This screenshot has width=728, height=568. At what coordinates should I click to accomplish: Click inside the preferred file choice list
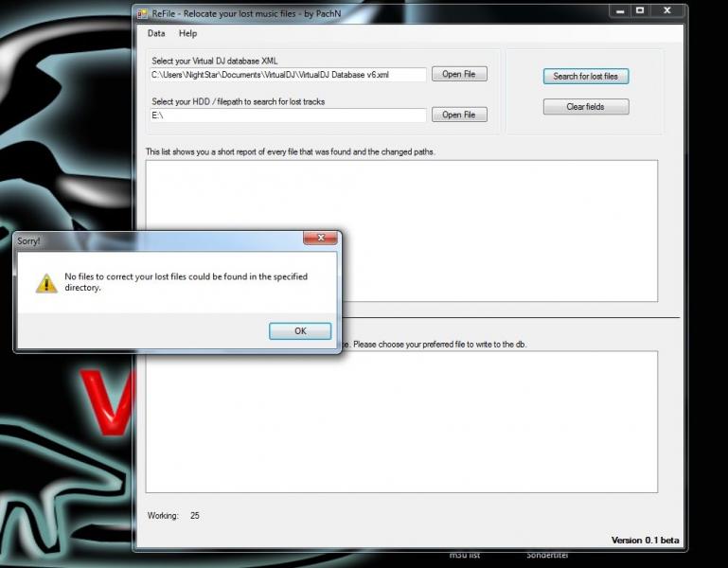pos(401,421)
